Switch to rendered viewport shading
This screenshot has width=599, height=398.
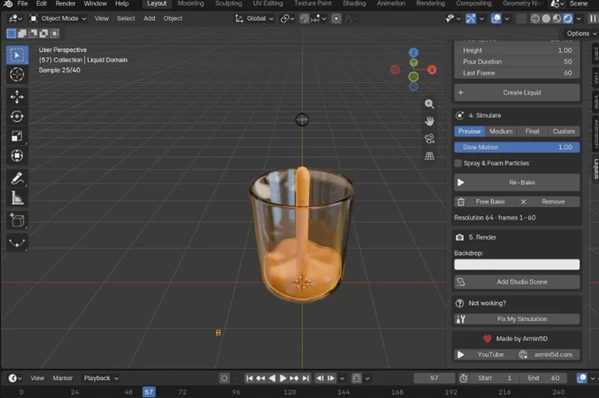tap(568, 18)
